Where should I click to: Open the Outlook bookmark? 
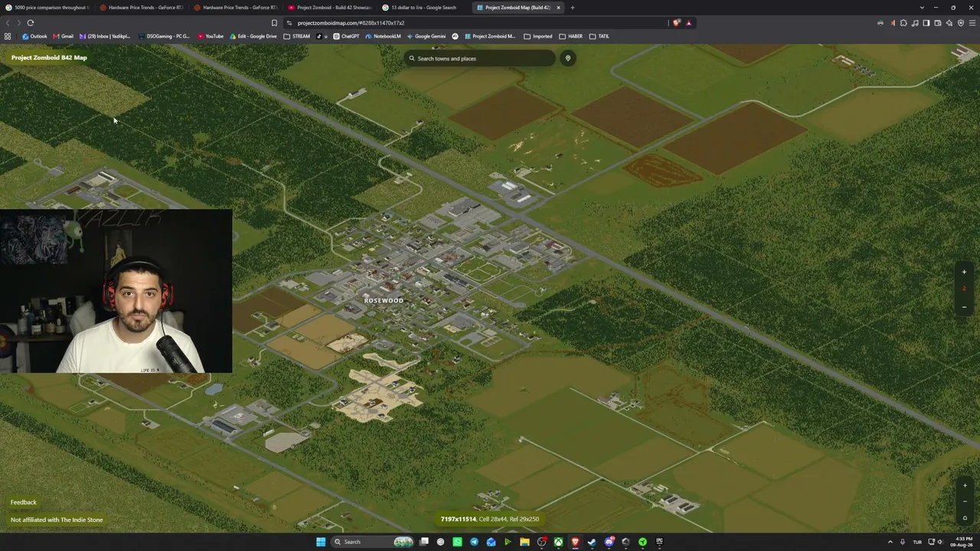click(34, 36)
